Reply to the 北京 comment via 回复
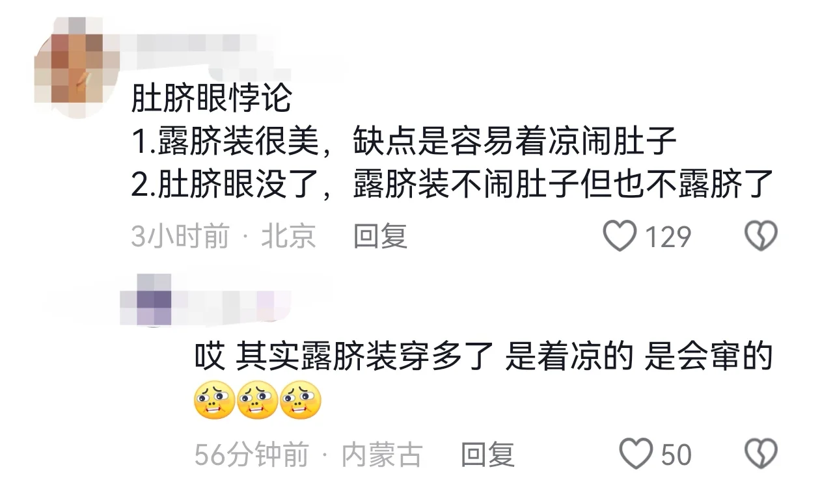The width and height of the screenshot is (820, 504). (x=381, y=236)
